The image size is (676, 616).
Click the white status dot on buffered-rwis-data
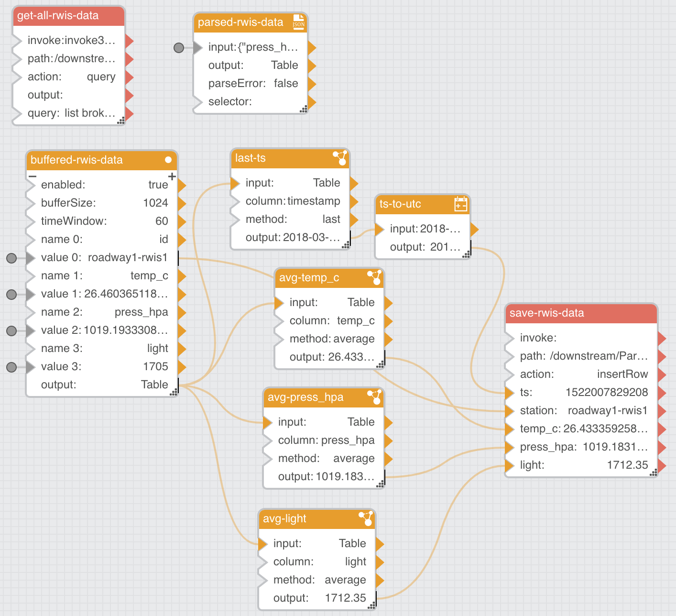[168, 160]
